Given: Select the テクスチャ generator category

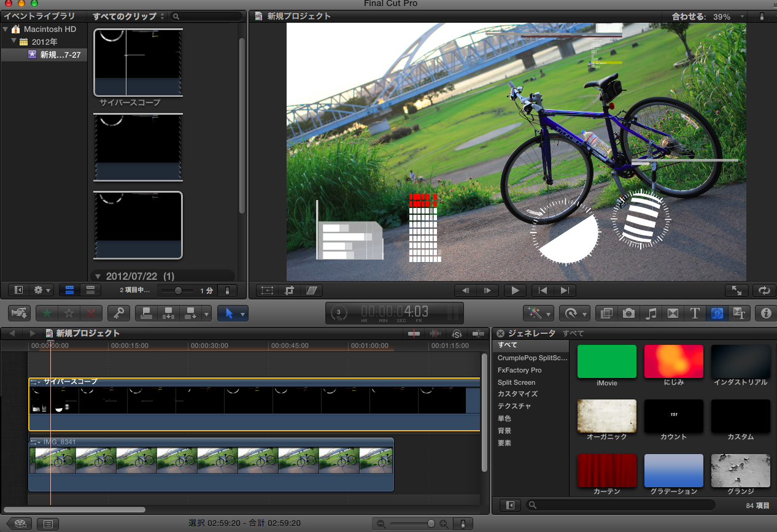Looking at the screenshot, I should (x=514, y=406).
